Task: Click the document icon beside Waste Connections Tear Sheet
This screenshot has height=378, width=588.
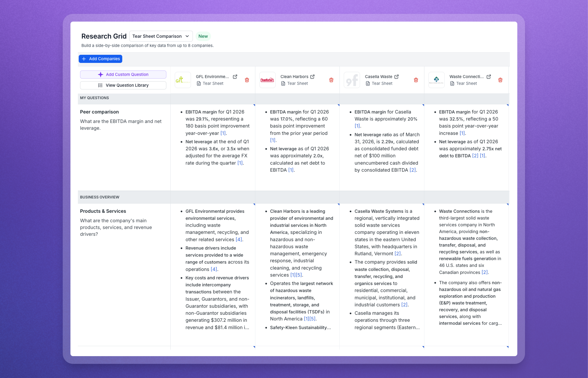Action: [452, 84]
